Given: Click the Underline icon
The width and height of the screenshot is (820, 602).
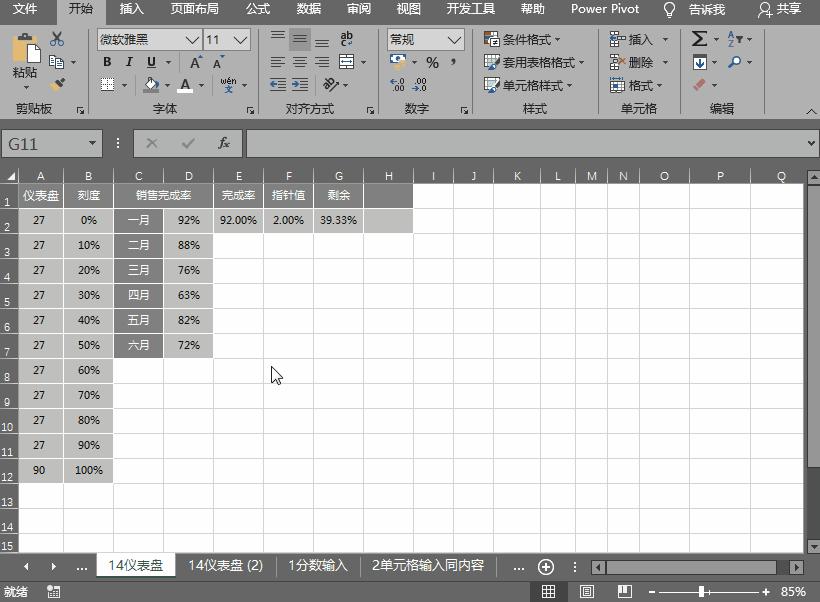Looking at the screenshot, I should click(x=150, y=61).
